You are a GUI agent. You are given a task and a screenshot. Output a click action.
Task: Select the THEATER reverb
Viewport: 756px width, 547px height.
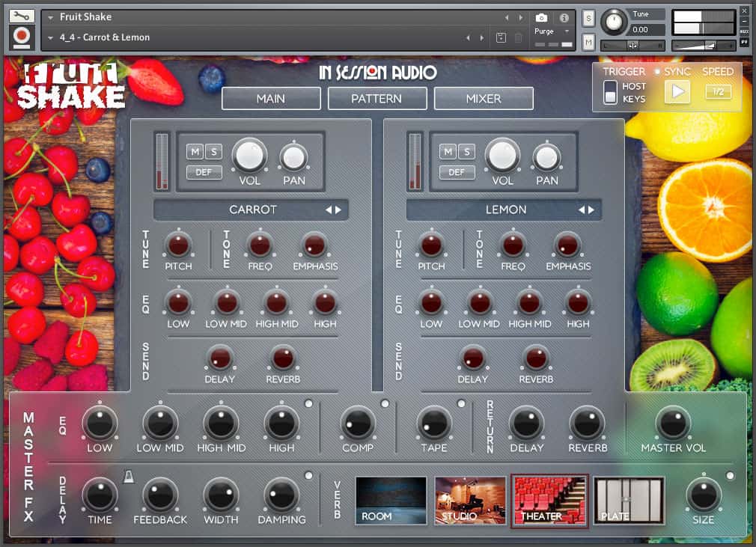tap(549, 501)
